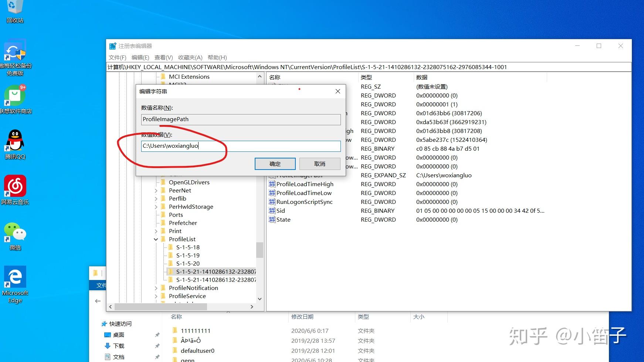Click the S-1-5-18 key folder icon

[170, 247]
